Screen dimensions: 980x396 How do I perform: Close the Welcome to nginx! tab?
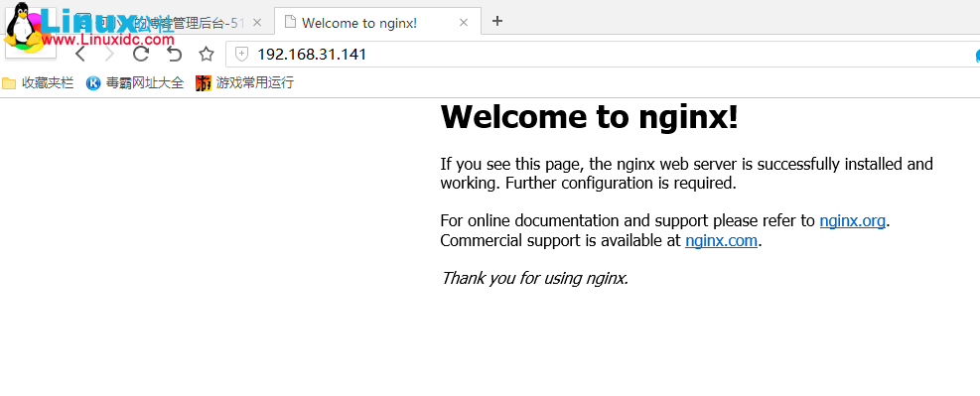pyautogui.click(x=463, y=23)
